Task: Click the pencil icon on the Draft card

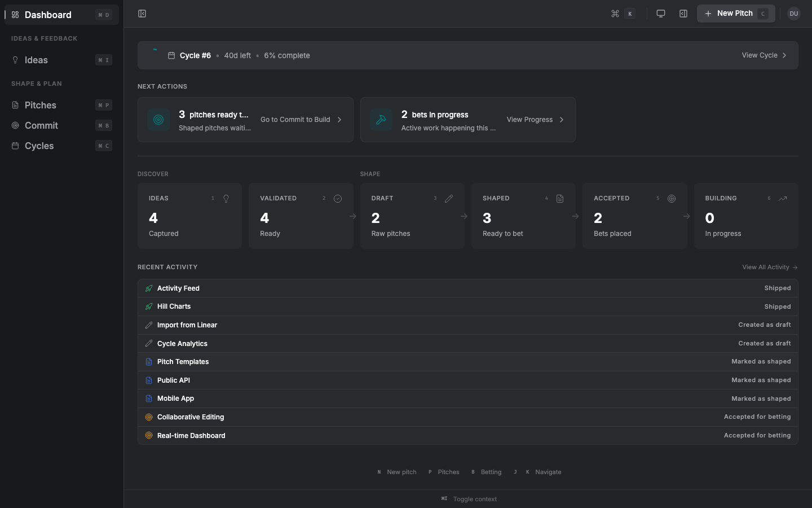Action: click(449, 198)
